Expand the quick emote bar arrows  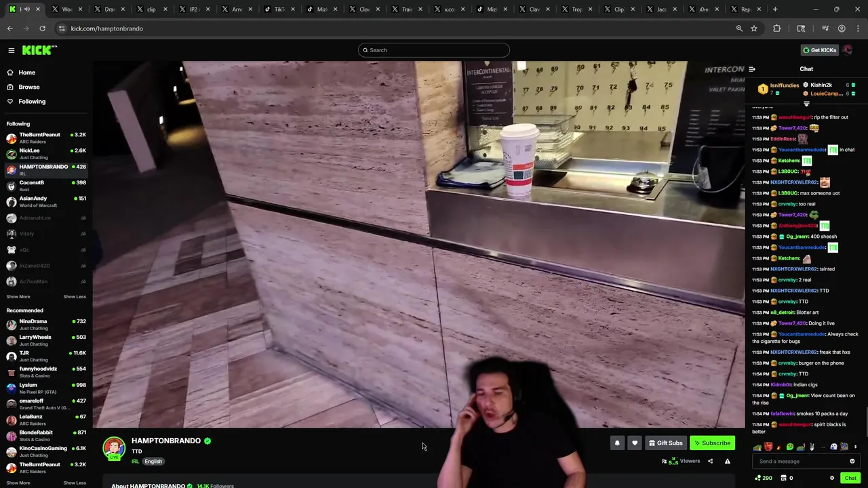pyautogui.click(x=855, y=447)
